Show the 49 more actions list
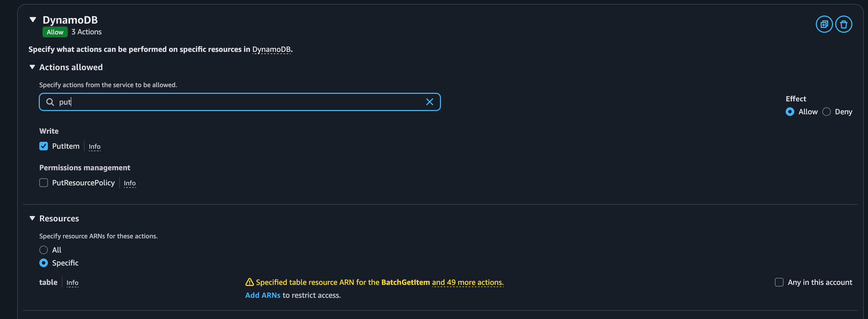 coord(468,282)
